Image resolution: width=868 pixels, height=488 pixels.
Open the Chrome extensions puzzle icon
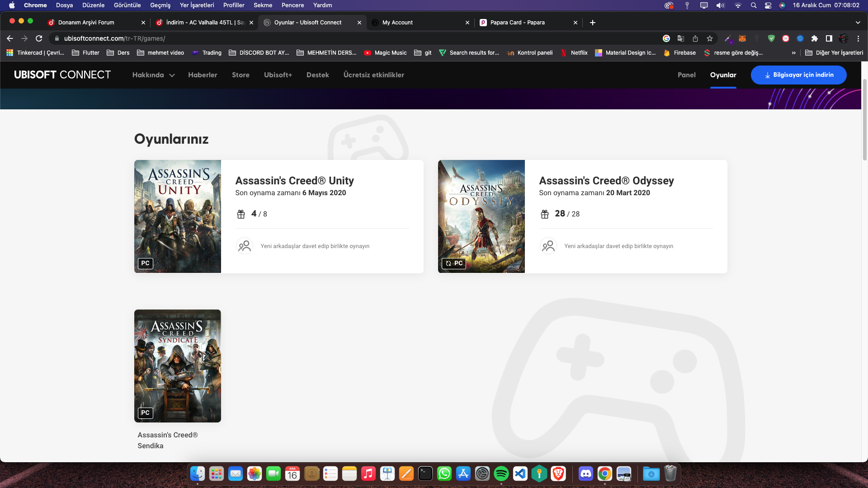tap(815, 38)
